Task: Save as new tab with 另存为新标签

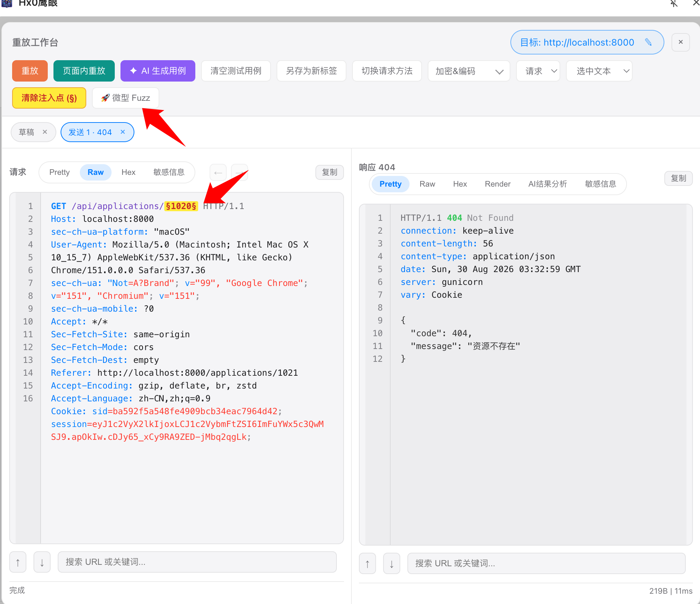Action: coord(312,71)
